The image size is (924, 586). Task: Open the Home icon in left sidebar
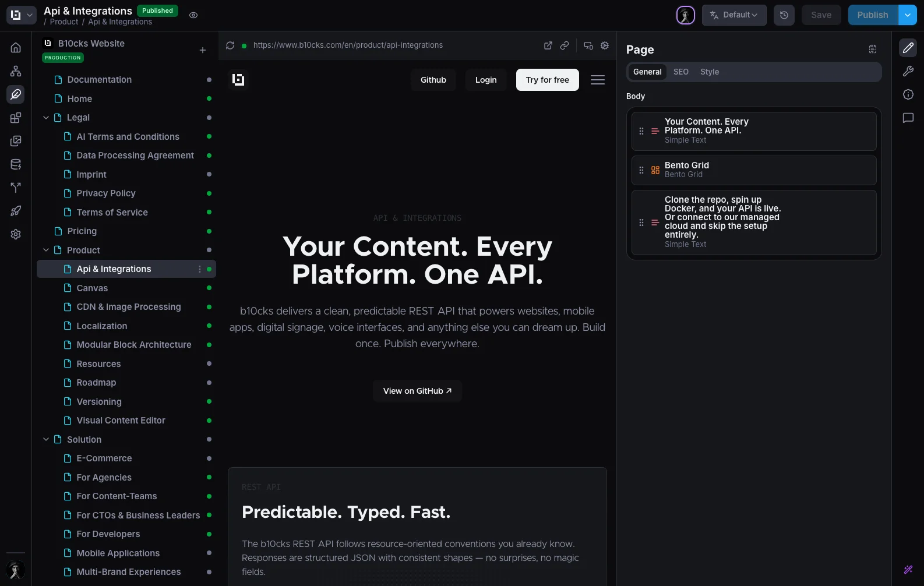pos(16,48)
